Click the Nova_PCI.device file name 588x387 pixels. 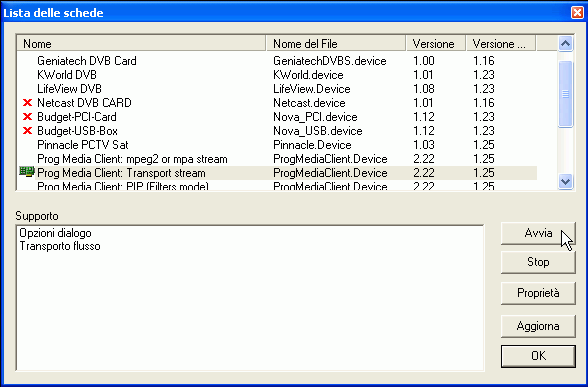[x=315, y=117]
